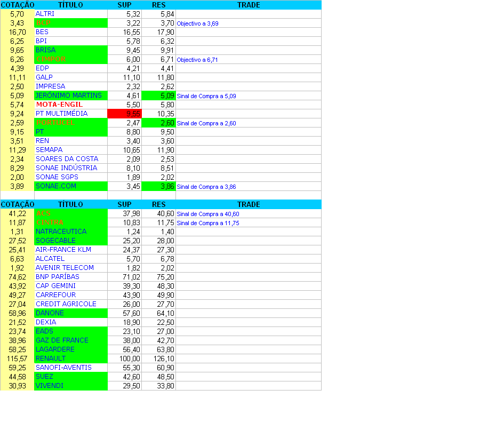Click the 100,00 support value
This screenshot has width=504, height=438.
point(124,359)
